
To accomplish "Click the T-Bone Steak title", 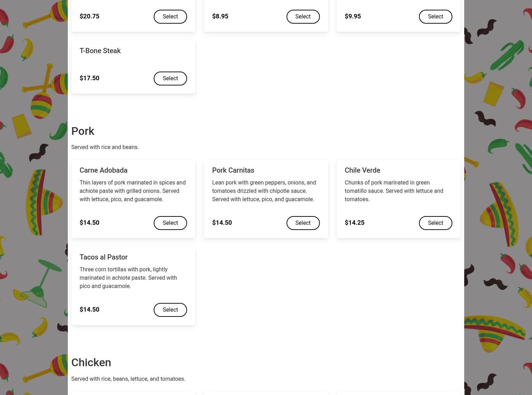I will 100,51.
